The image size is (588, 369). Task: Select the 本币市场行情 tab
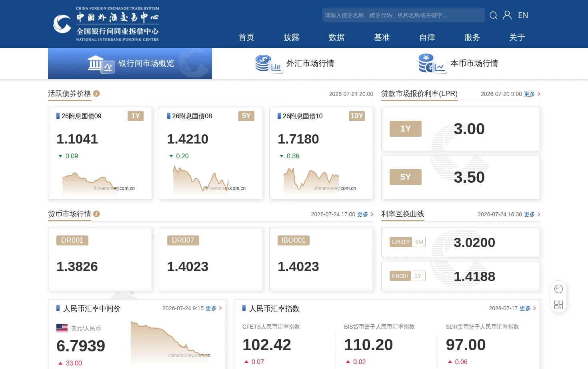(458, 64)
